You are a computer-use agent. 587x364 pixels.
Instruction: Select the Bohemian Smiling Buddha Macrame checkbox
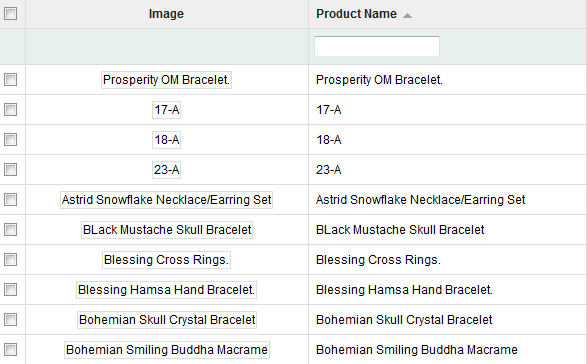[x=10, y=349]
